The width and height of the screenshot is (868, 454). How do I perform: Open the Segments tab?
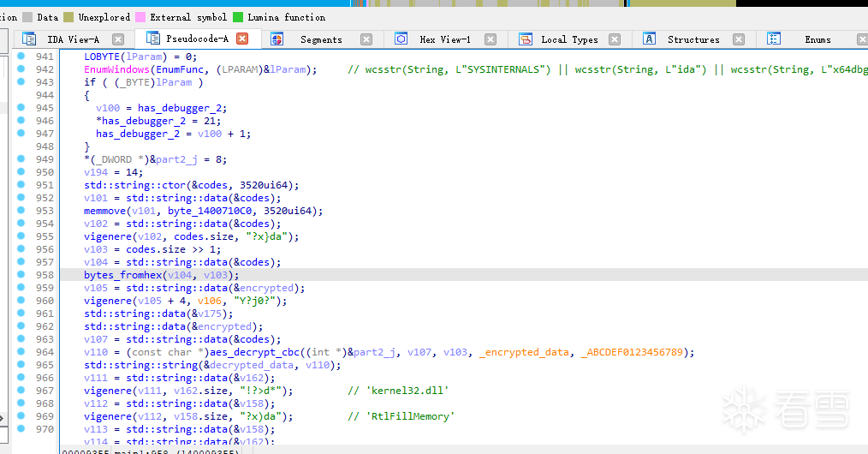[321, 39]
